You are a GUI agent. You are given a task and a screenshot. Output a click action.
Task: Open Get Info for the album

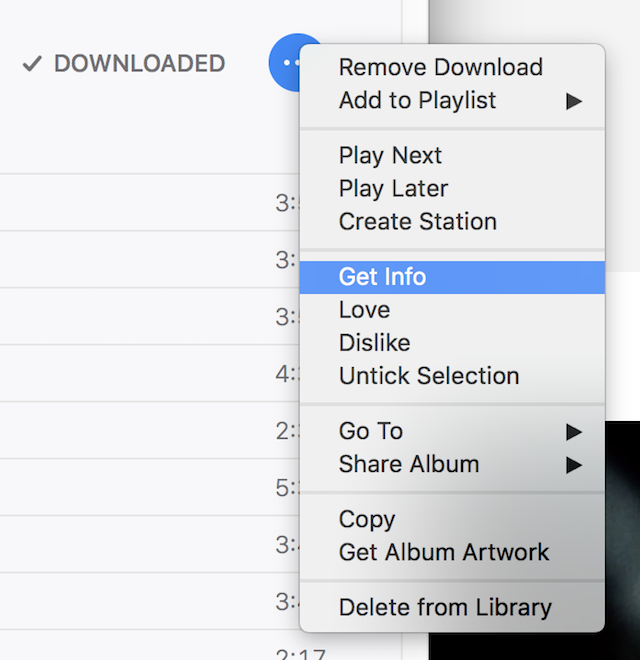coord(382,277)
